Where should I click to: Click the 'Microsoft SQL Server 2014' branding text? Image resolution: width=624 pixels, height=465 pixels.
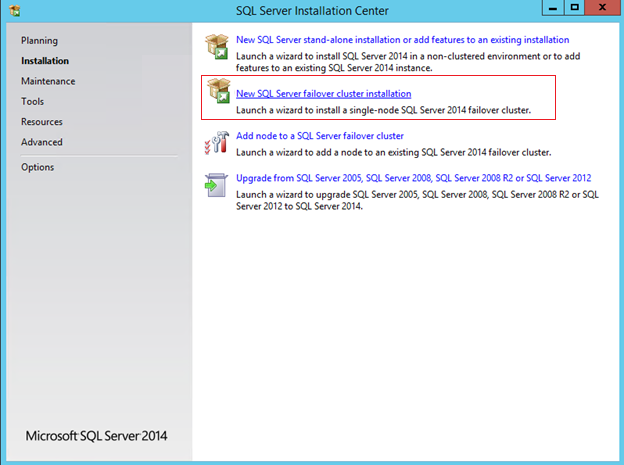coord(96,436)
